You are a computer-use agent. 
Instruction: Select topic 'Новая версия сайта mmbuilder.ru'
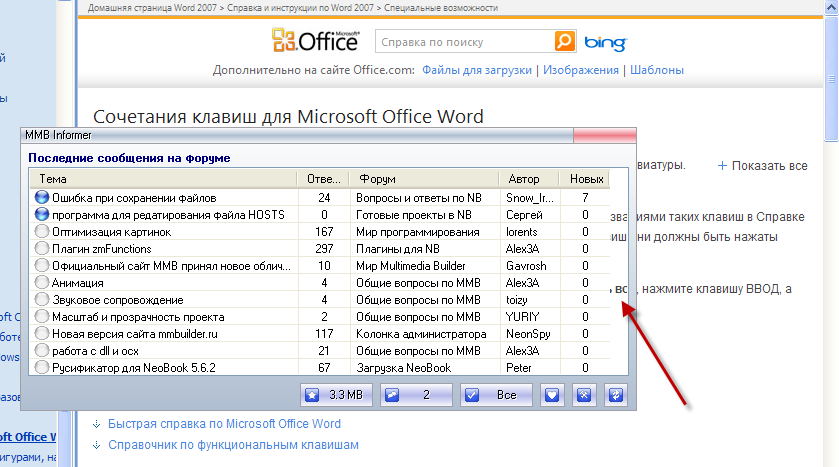135,334
